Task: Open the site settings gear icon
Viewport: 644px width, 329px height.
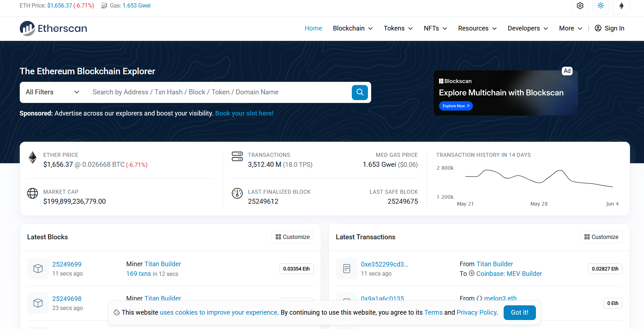Action: (x=580, y=6)
